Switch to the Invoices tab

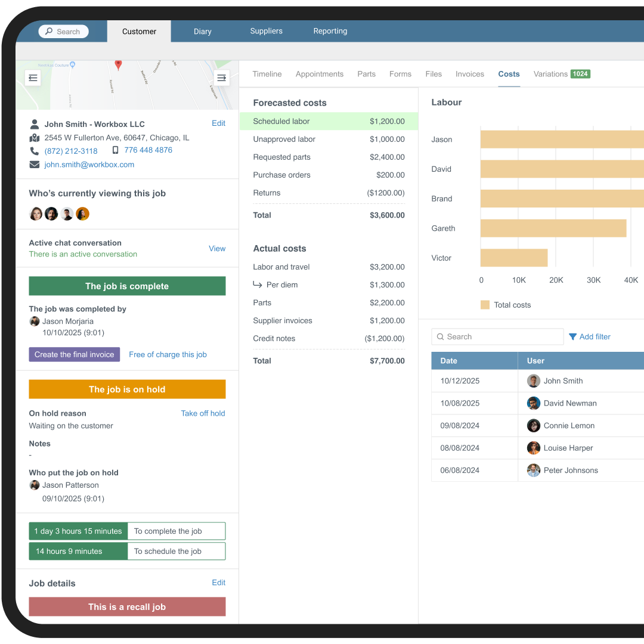(x=470, y=74)
